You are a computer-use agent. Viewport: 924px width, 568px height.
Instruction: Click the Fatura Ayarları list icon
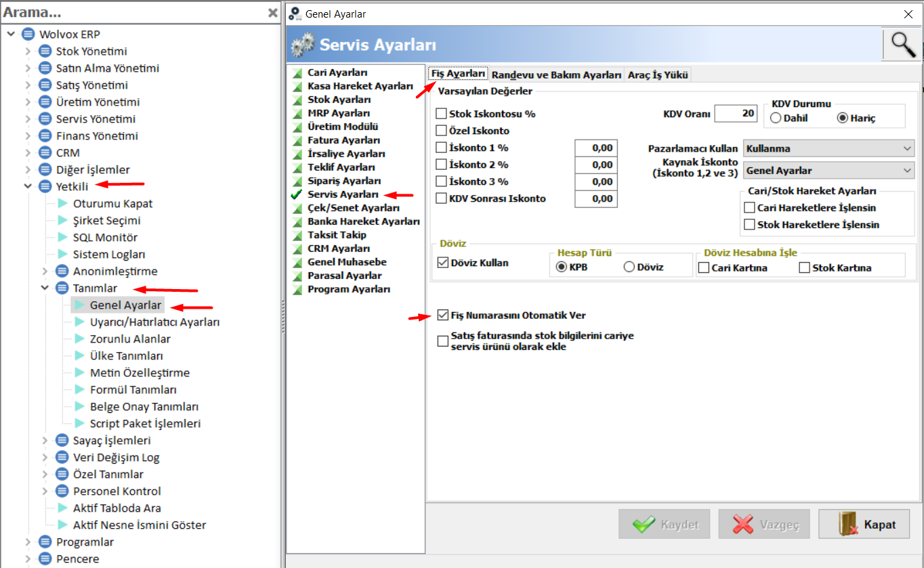297,140
